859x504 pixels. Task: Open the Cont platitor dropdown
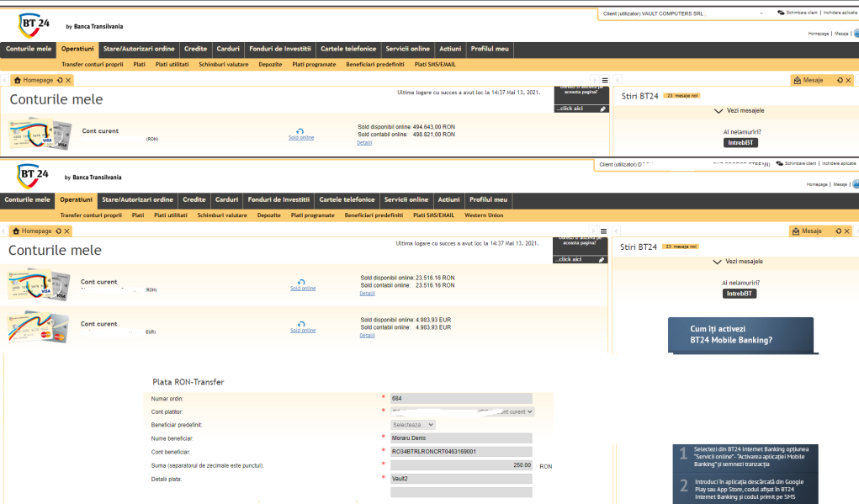[x=462, y=411]
